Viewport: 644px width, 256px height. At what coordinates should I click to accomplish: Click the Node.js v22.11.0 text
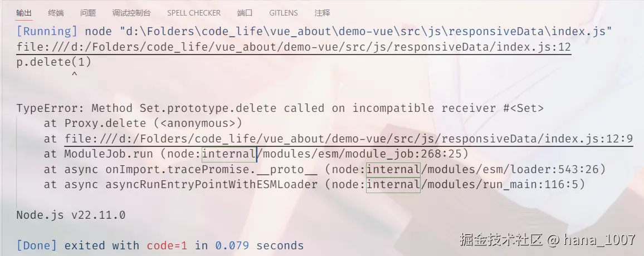pyautogui.click(x=71, y=215)
